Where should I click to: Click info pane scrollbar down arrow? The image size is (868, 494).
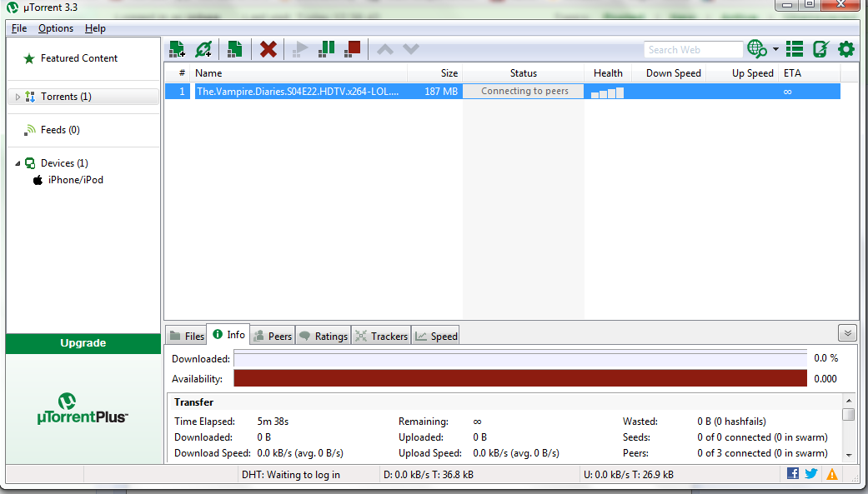(x=849, y=456)
